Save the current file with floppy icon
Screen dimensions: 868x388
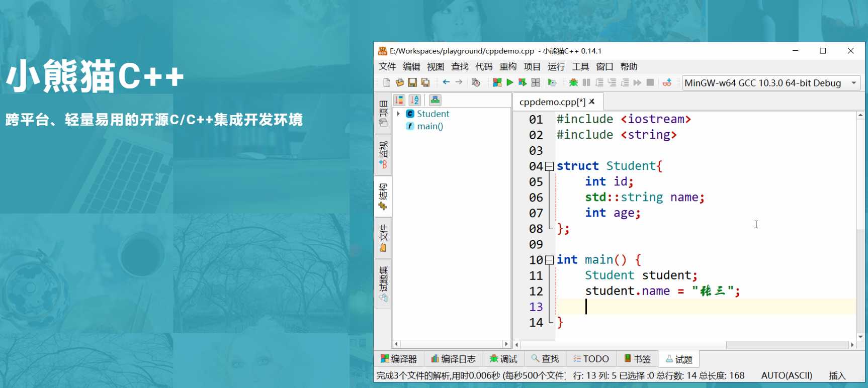click(x=412, y=82)
